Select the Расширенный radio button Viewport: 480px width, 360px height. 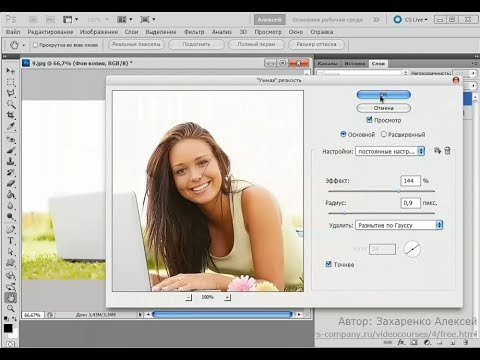(384, 134)
